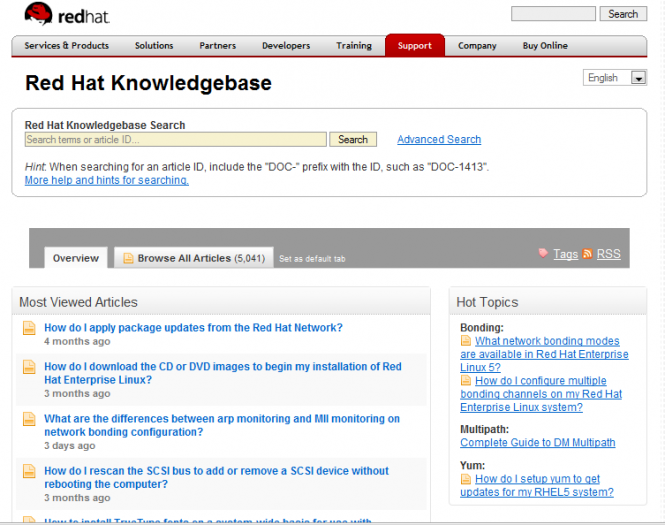Click the Multipath: topic label
Screen dimensions: 665x525
tap(484, 430)
